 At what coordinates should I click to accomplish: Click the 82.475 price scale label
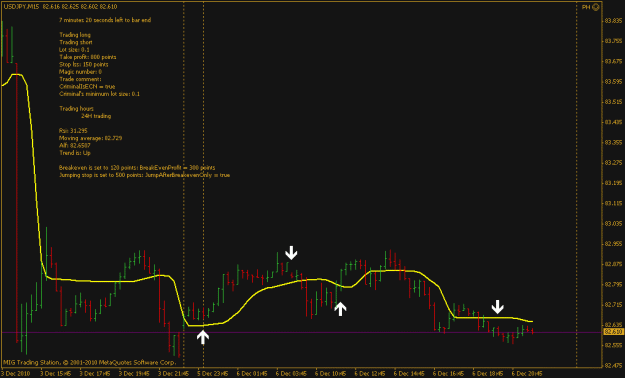pos(613,366)
